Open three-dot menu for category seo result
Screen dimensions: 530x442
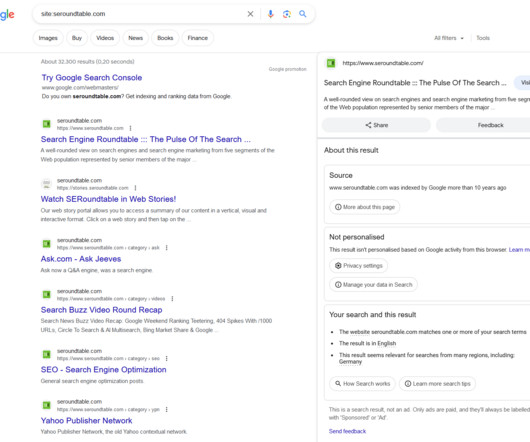click(x=166, y=359)
